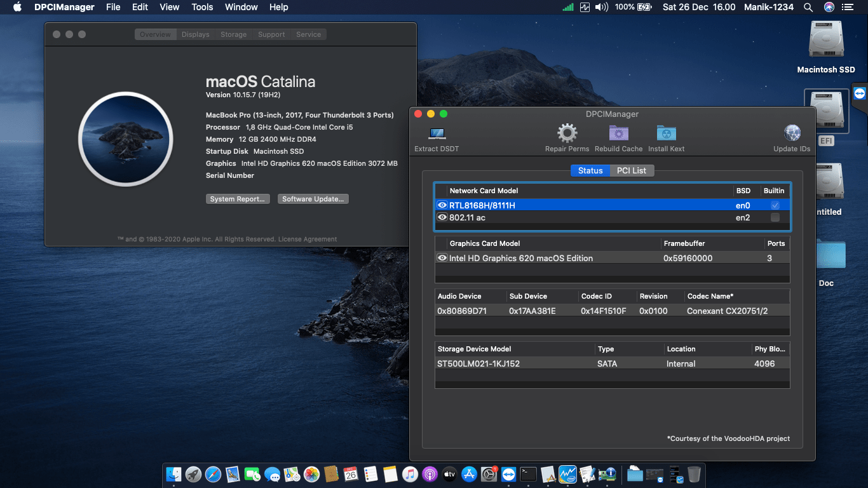Image resolution: width=868 pixels, height=488 pixels.
Task: Click the activity monitor menu bar icon
Action: [x=585, y=7]
